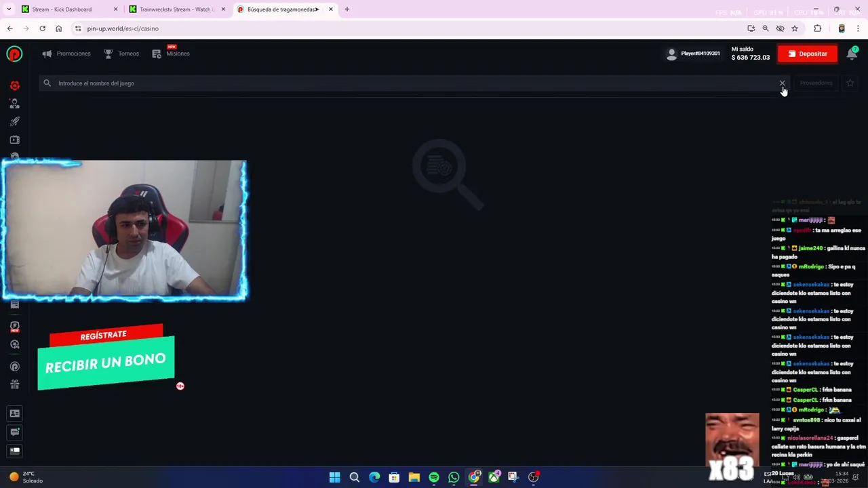
Task: Open the browser extensions puzzle icon
Action: tap(817, 28)
